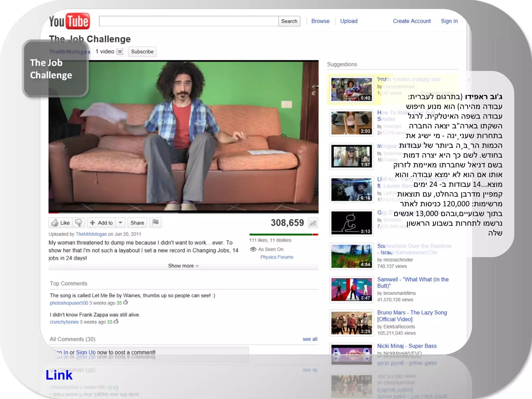Click the eye icon beside As Seen On
The height and width of the screenshot is (399, 532).
pyautogui.click(x=253, y=249)
